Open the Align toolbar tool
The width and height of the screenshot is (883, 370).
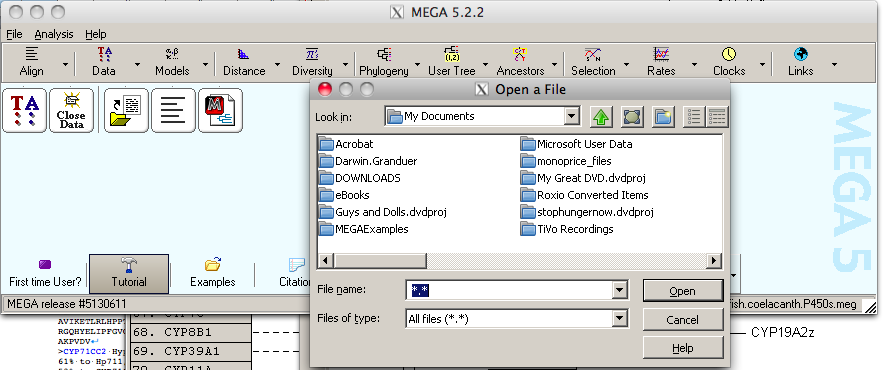32,62
